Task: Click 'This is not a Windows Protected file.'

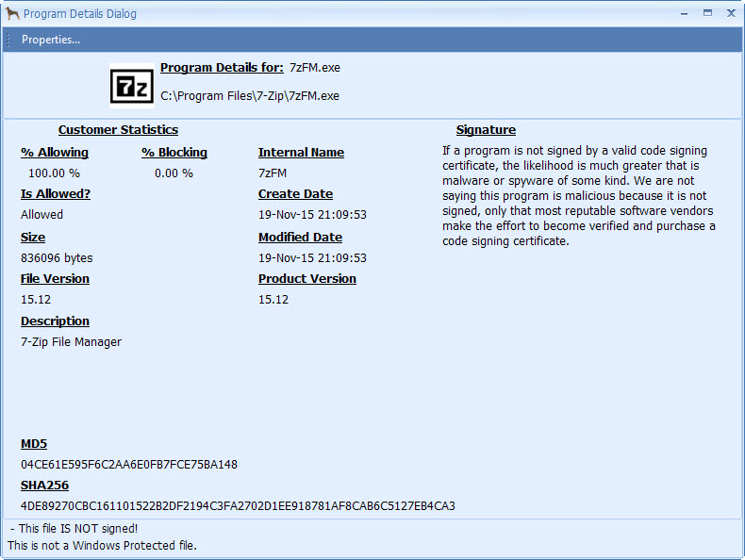Action: coord(102,545)
